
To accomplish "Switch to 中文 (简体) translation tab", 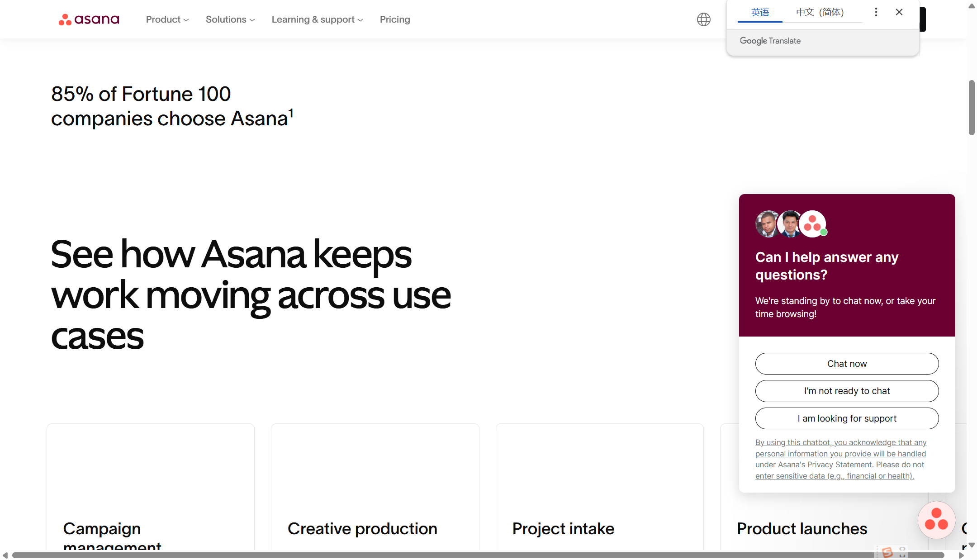I will point(820,12).
